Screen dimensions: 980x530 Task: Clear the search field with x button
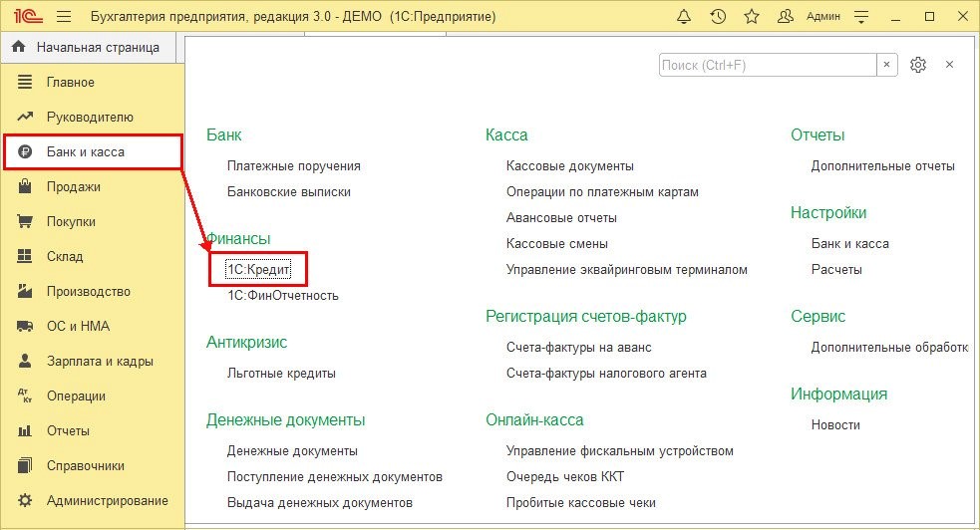(x=886, y=65)
